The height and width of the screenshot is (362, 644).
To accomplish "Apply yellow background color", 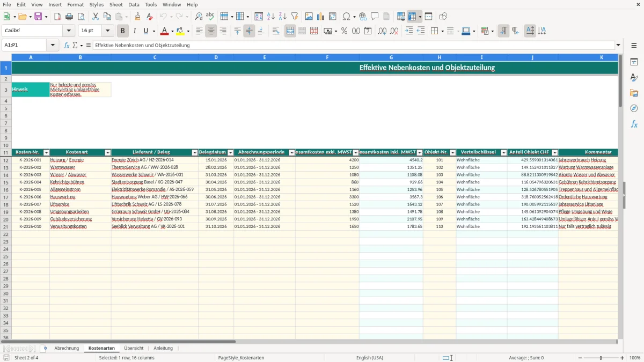I will click(180, 31).
